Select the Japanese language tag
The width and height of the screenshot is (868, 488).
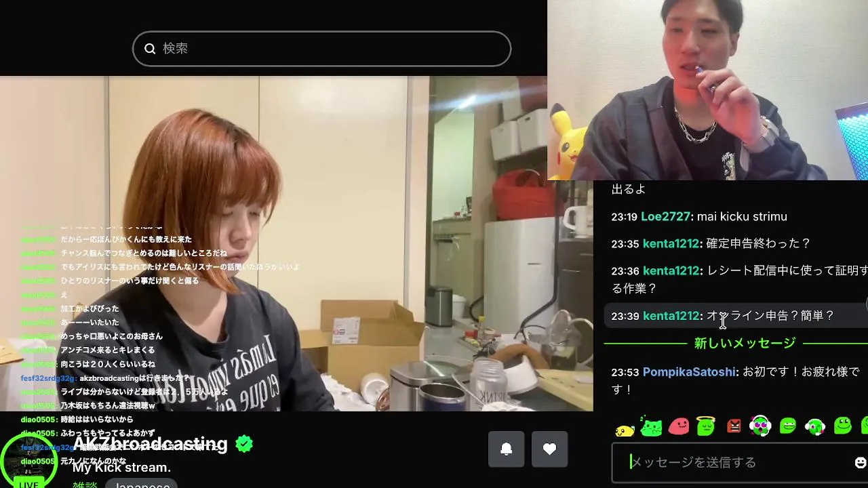tap(142, 483)
